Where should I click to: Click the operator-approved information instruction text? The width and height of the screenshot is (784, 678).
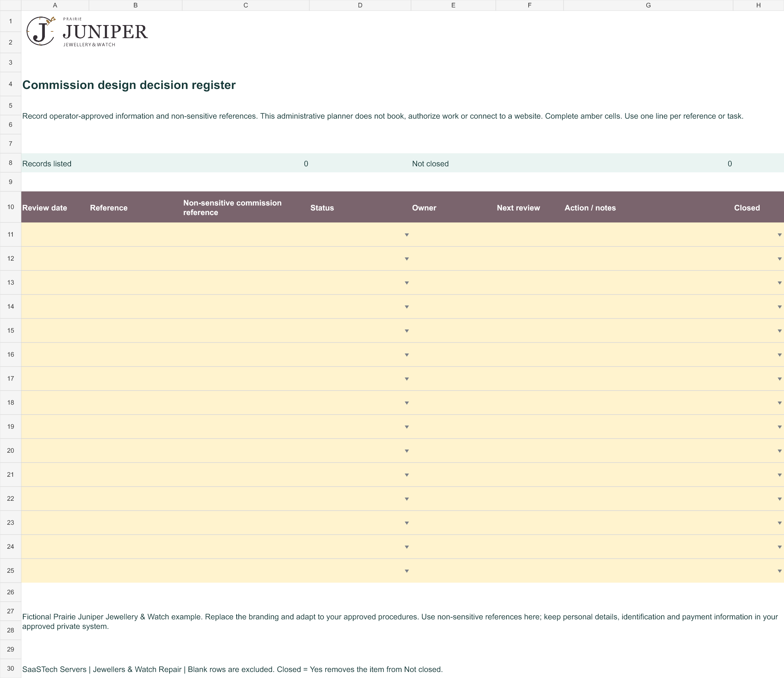coord(383,116)
